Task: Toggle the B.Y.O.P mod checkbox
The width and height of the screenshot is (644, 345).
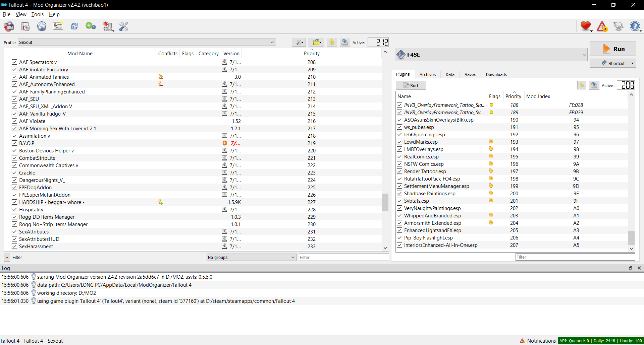Action: coord(14,143)
